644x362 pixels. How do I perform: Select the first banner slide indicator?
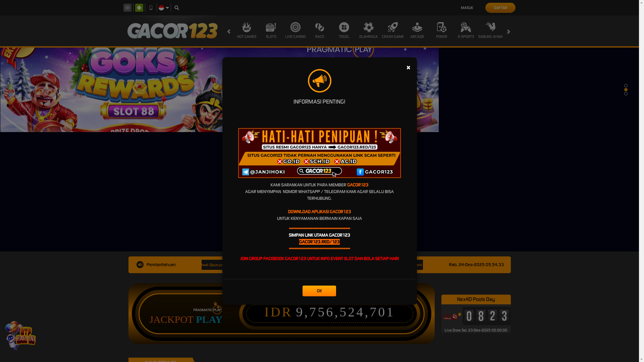tap(626, 86)
